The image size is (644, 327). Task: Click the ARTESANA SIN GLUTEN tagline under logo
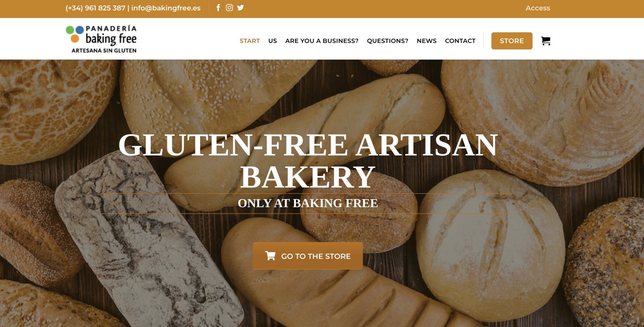[104, 50]
